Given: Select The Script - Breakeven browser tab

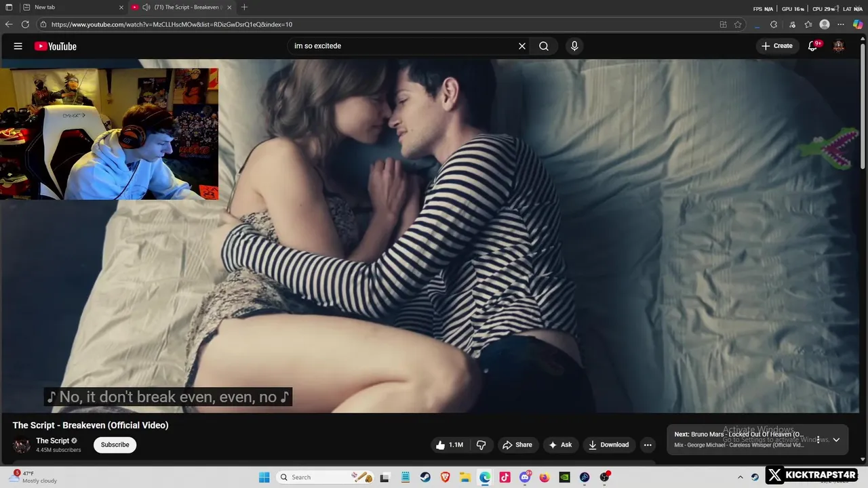Looking at the screenshot, I should [x=181, y=7].
